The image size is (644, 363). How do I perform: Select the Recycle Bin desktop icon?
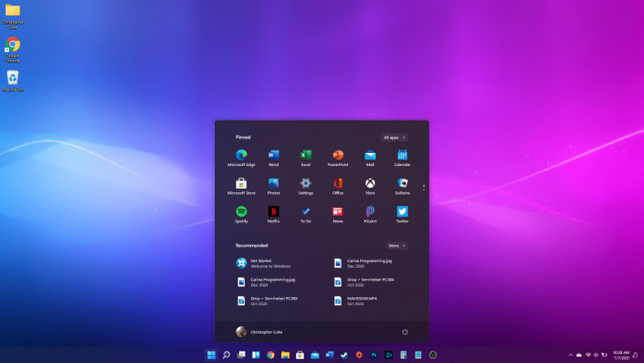coord(12,81)
